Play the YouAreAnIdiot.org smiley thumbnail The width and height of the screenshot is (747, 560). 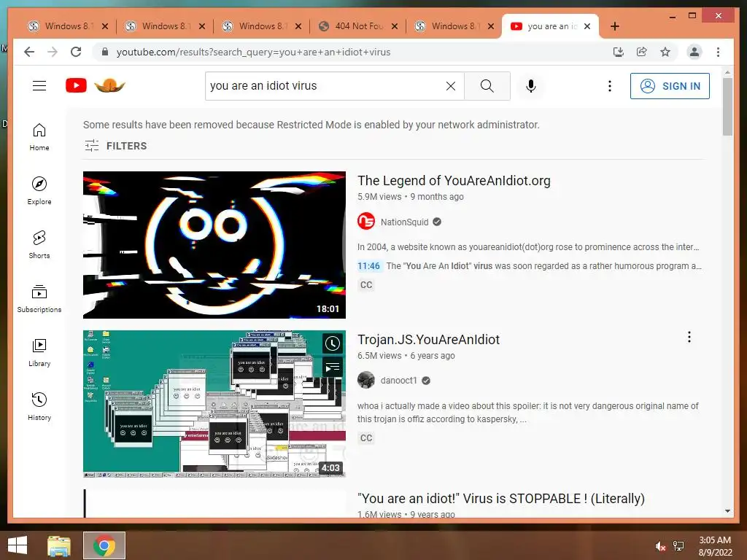pyautogui.click(x=214, y=245)
